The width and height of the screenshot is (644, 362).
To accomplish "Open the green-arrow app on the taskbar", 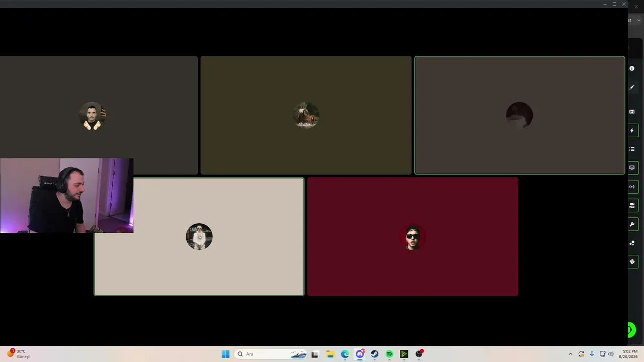I will pos(404,354).
